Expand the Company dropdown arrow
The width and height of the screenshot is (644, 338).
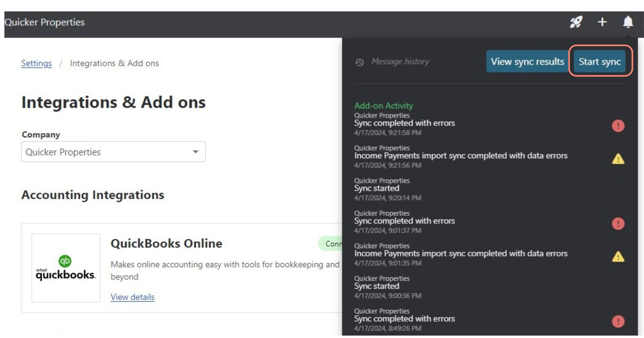195,152
